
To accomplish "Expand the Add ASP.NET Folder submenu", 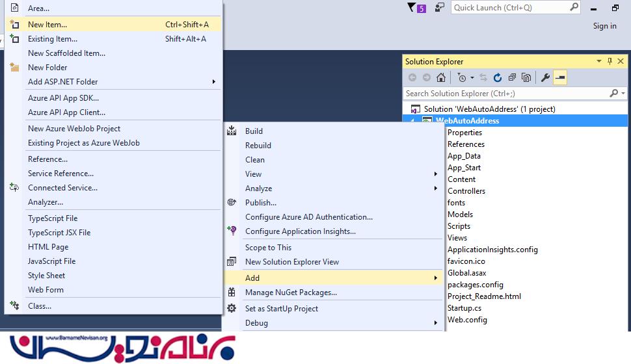I will [x=213, y=82].
